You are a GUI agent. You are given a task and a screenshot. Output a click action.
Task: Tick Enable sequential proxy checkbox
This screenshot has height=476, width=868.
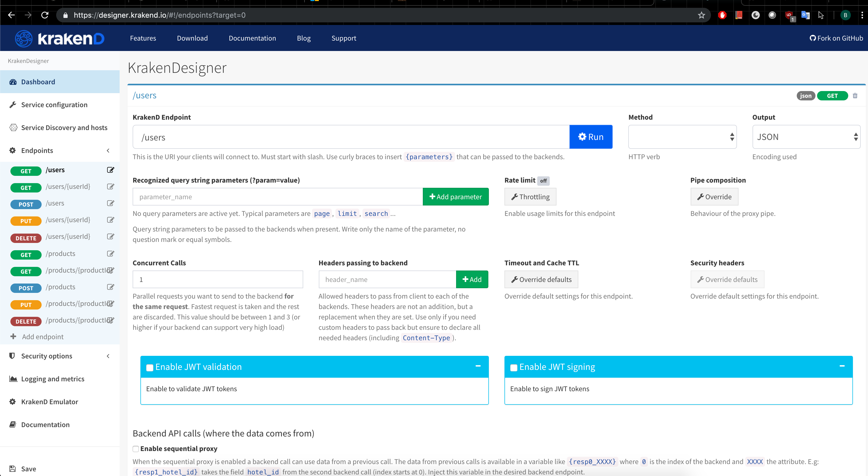tap(136, 449)
